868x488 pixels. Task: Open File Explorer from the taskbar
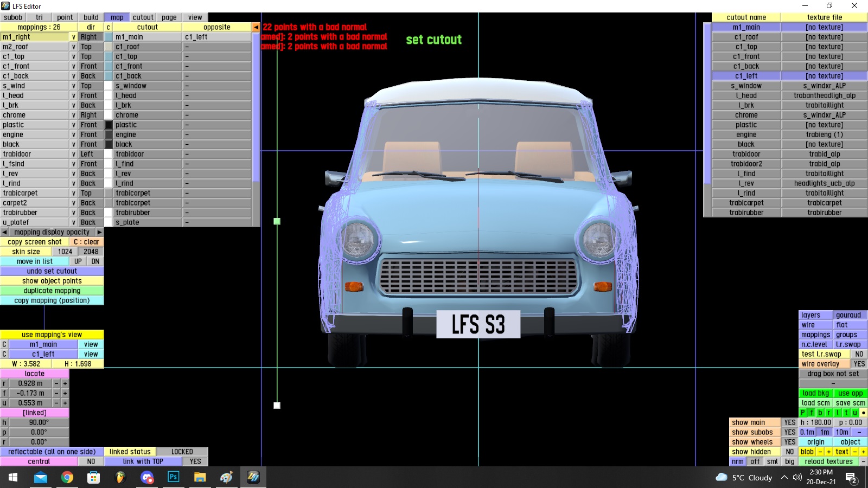[200, 477]
